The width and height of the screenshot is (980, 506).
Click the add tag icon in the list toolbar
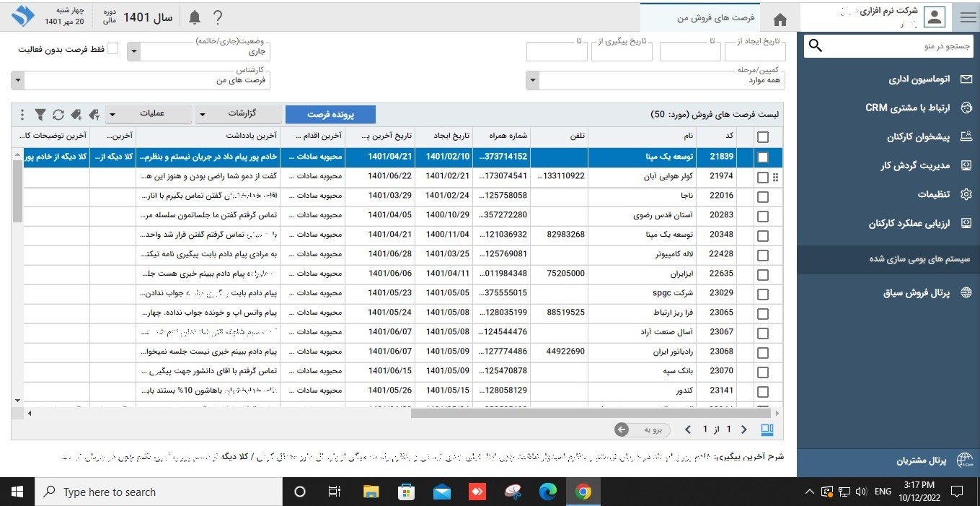click(76, 115)
